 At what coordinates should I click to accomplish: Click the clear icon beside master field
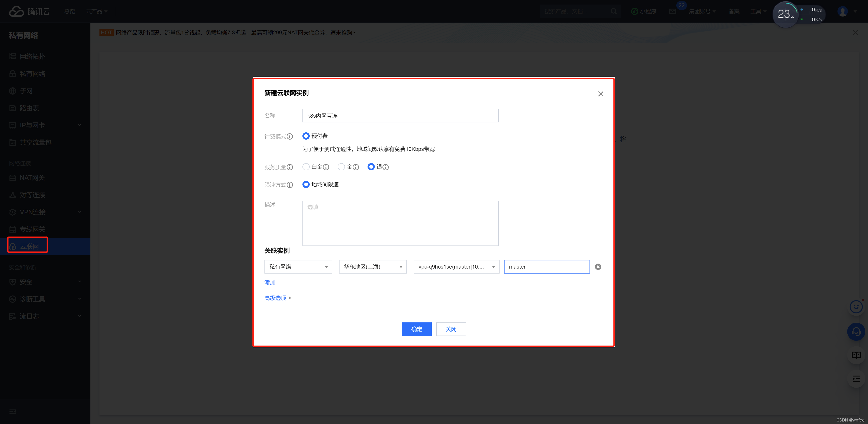point(598,267)
